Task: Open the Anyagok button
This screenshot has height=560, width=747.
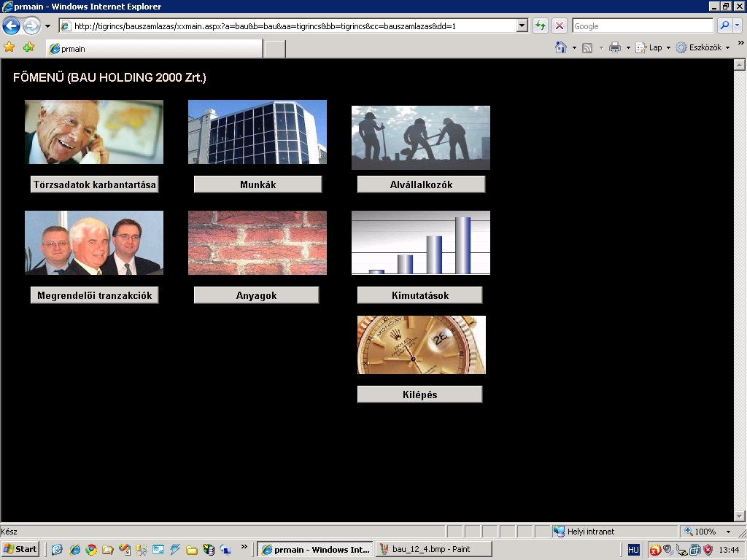Action: (x=256, y=295)
